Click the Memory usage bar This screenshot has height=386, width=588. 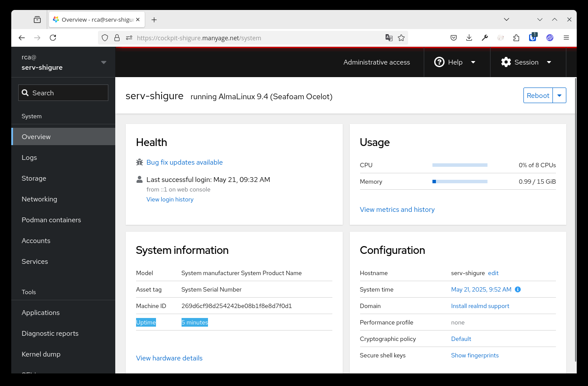coord(460,182)
